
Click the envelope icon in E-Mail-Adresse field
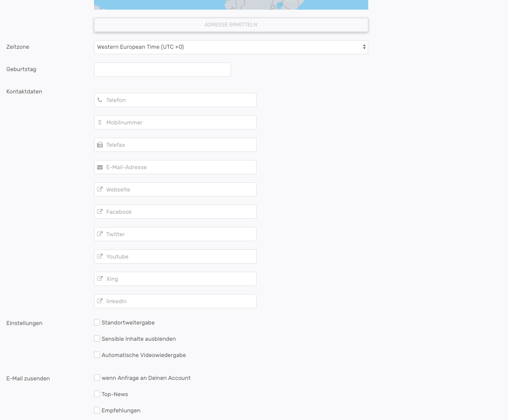pyautogui.click(x=100, y=167)
